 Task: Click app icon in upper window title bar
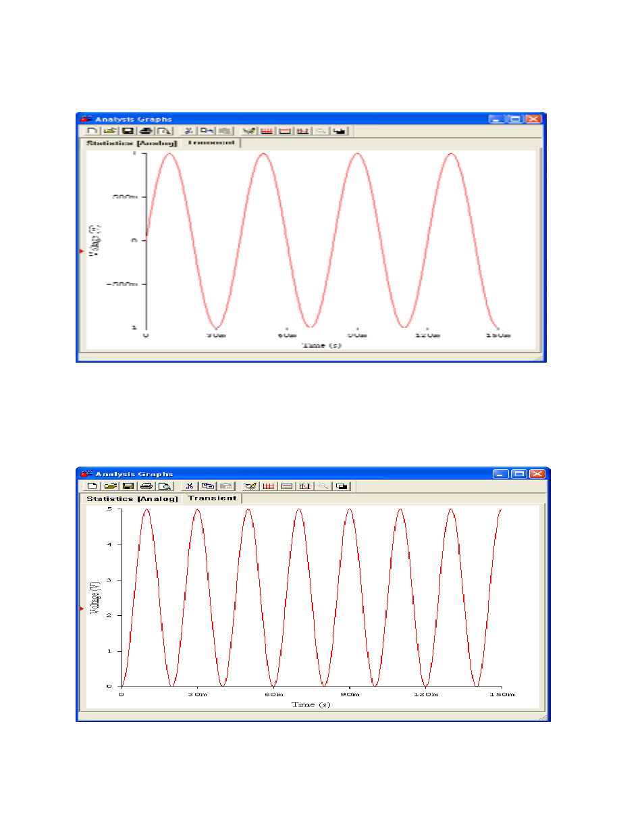coord(86,119)
